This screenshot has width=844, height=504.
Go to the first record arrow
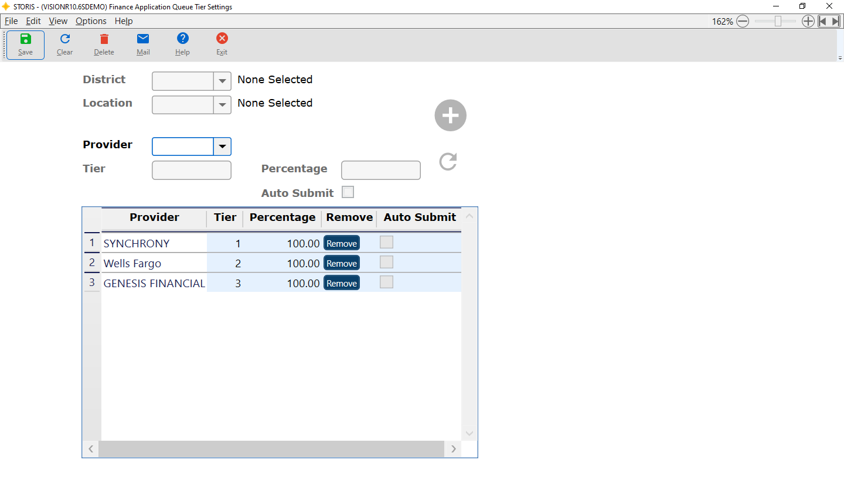click(822, 21)
